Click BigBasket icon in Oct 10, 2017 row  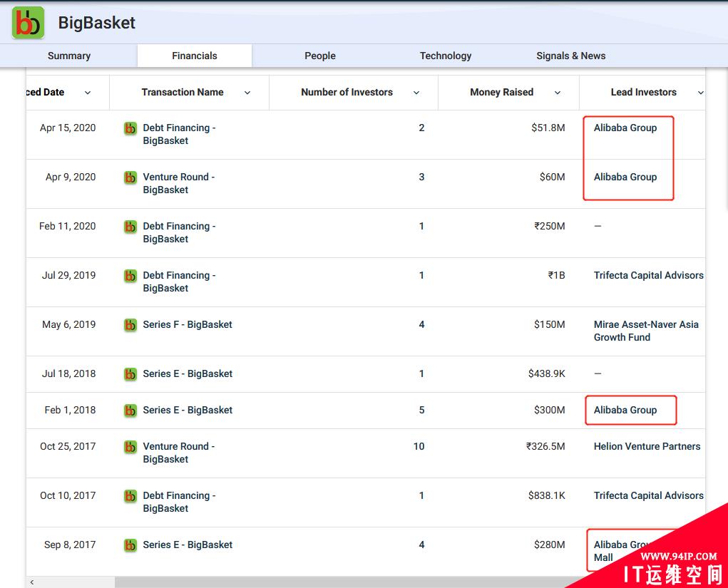pyautogui.click(x=130, y=495)
